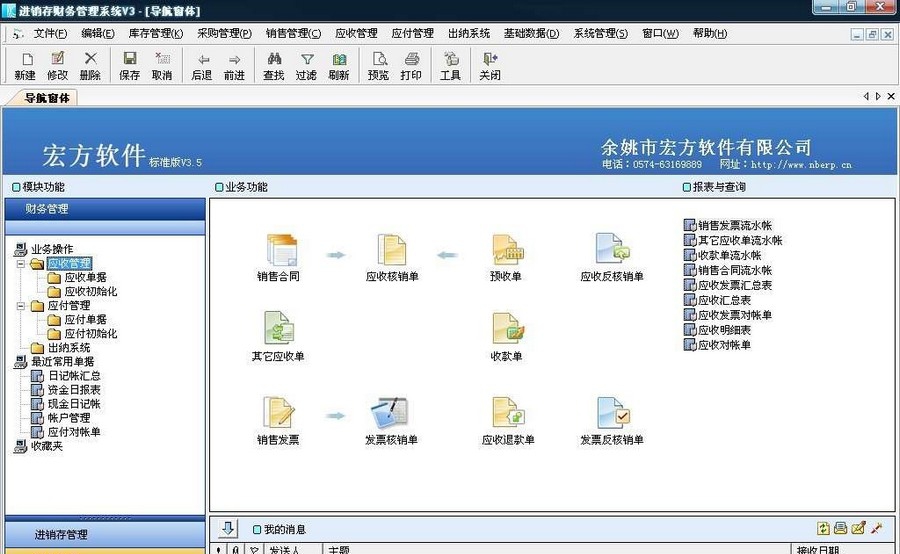
Task: Go forward with the 前进 arrow
Action: [234, 65]
